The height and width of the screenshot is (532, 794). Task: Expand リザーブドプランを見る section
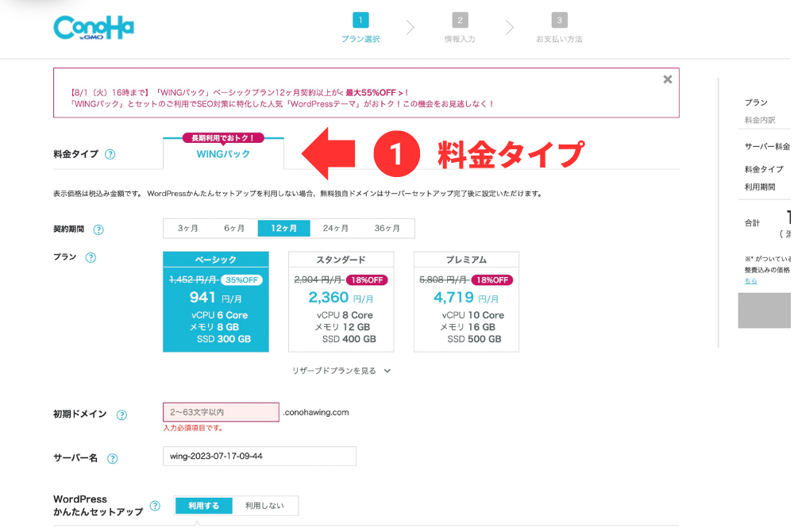[341, 372]
